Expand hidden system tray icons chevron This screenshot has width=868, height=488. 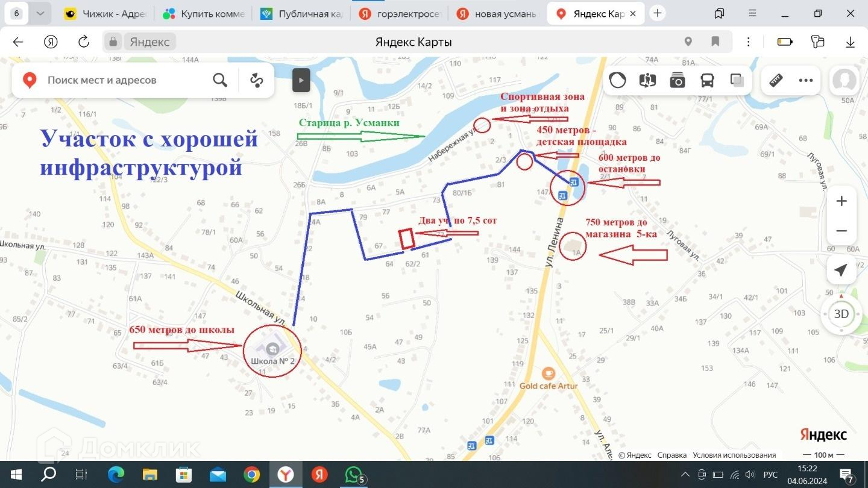pyautogui.click(x=685, y=475)
